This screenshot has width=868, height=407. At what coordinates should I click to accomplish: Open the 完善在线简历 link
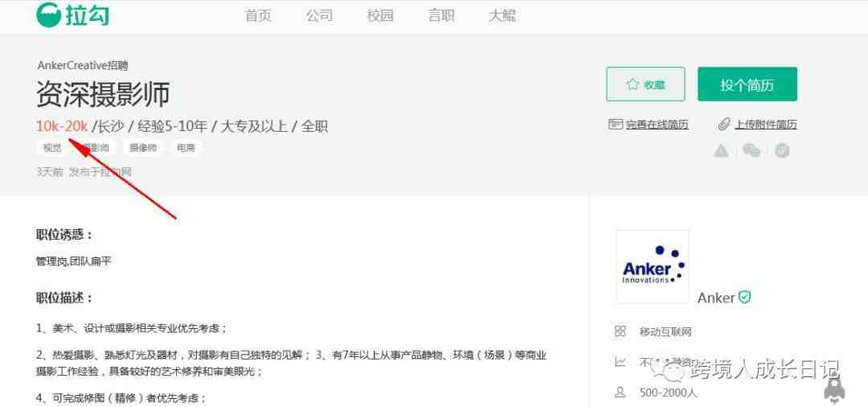657,125
